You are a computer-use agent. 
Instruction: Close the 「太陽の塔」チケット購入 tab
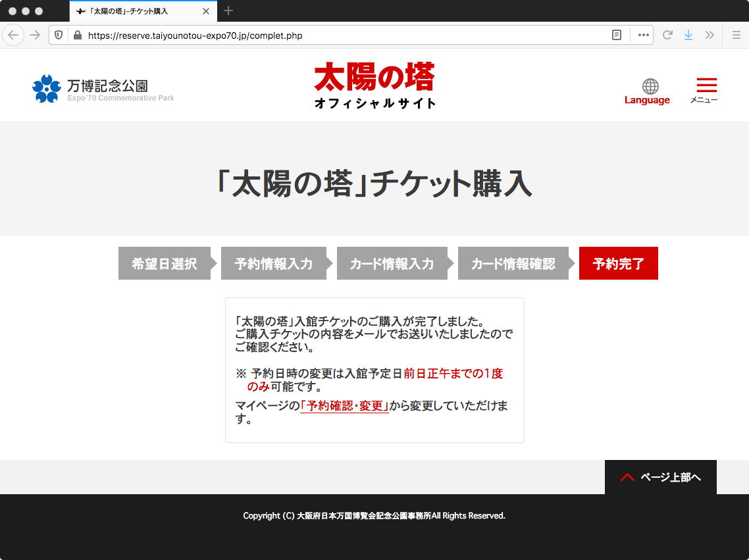206,11
